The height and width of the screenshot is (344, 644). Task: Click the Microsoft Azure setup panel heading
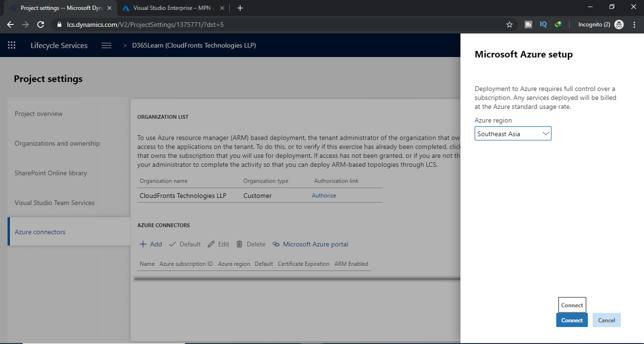524,54
